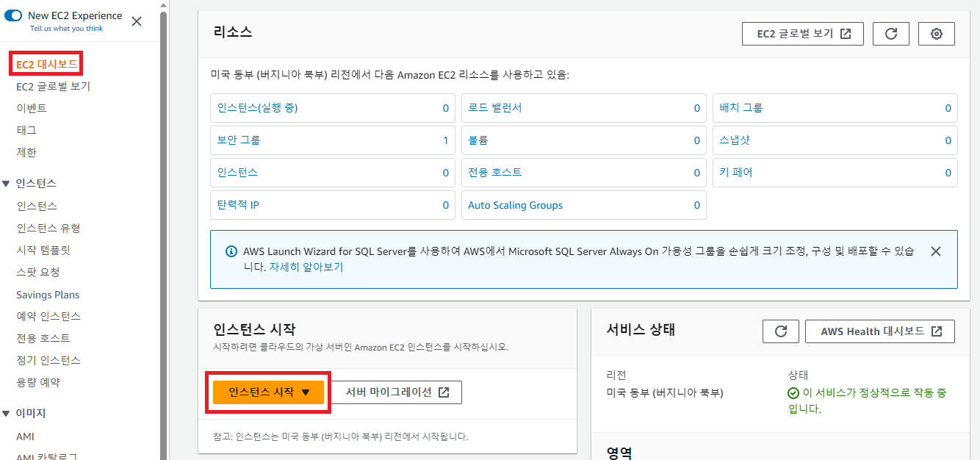Open 전용 호스트 resource link in 리소스

495,173
